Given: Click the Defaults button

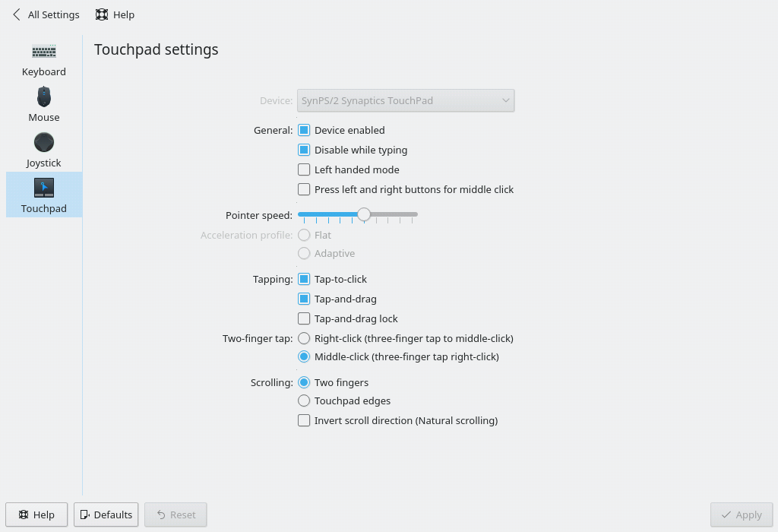Looking at the screenshot, I should [x=106, y=515].
